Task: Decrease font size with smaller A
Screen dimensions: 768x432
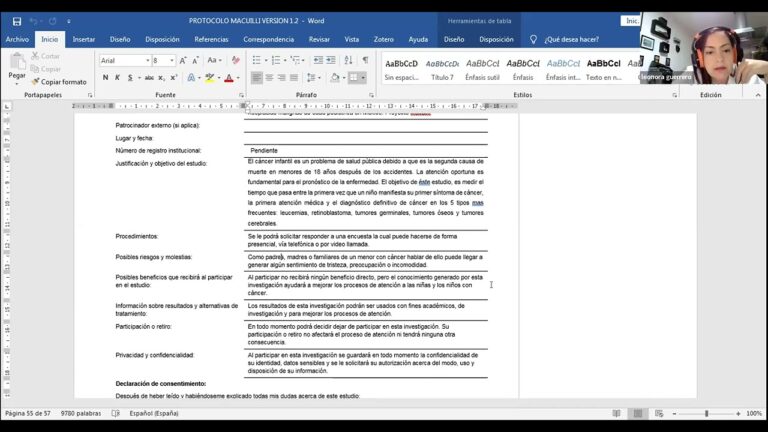Action: coord(195,60)
